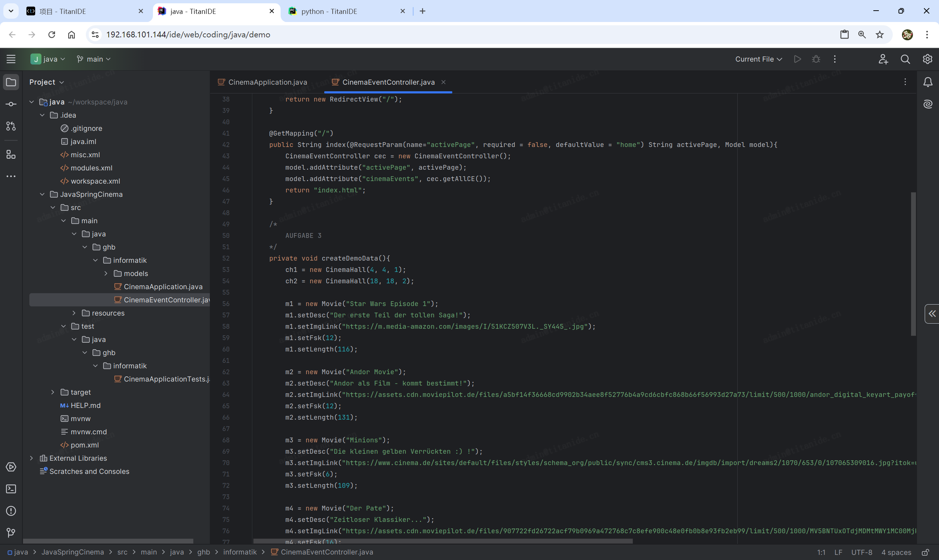Toggle right panel with double-chevron button
The image size is (939, 560).
pyautogui.click(x=932, y=314)
